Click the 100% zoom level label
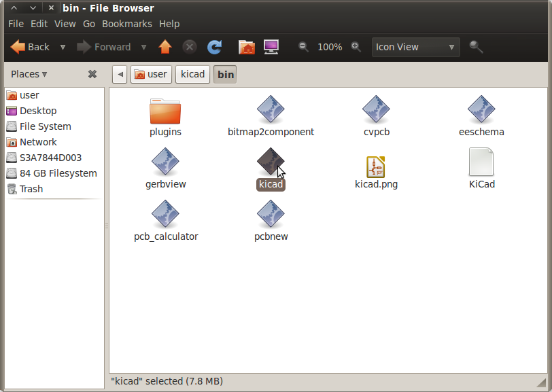 coord(330,47)
